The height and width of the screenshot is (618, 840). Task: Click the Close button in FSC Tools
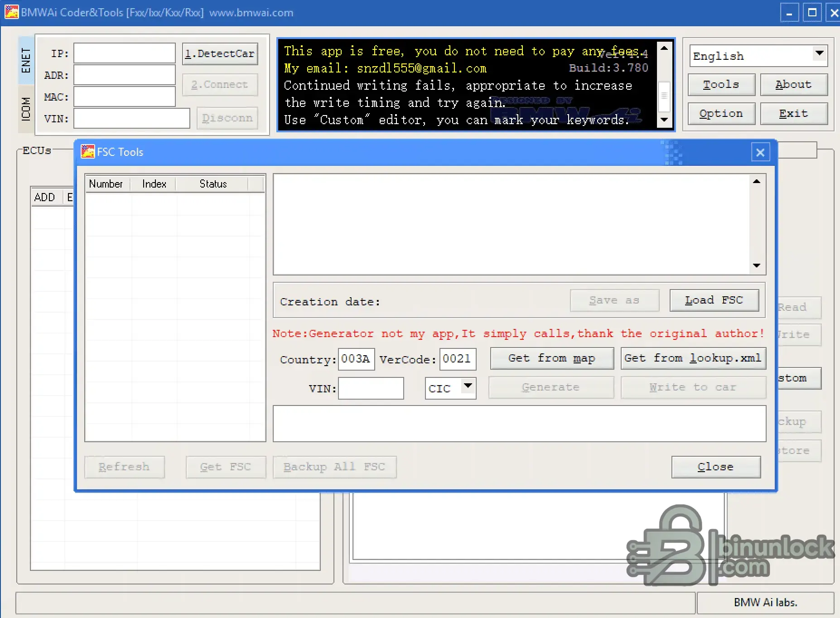tap(716, 467)
